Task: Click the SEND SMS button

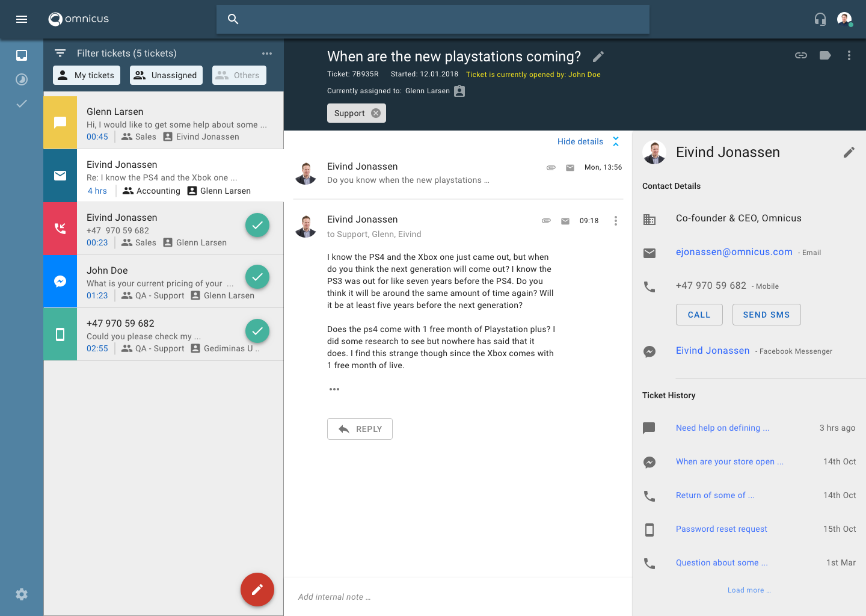Action: click(767, 315)
